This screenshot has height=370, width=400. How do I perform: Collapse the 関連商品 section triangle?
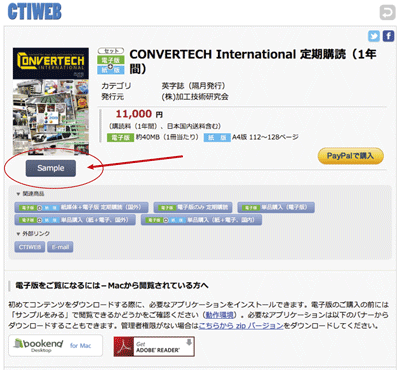point(18,194)
